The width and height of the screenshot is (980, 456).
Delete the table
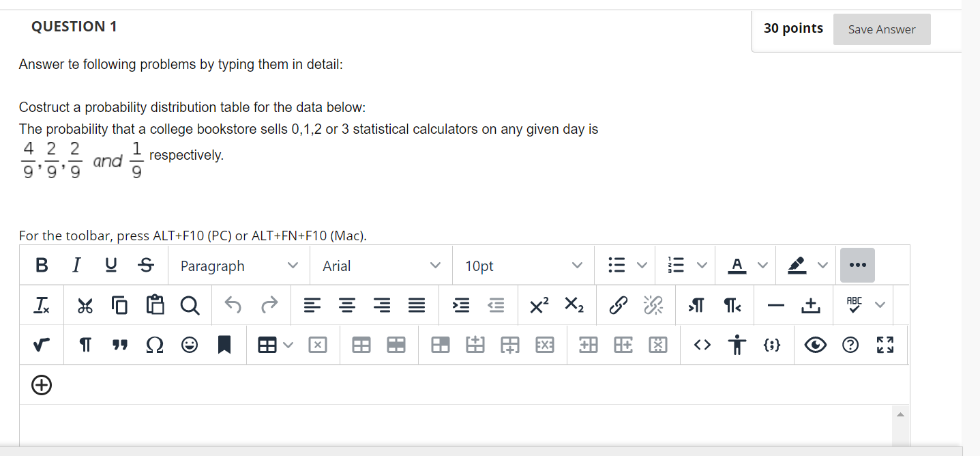(x=316, y=346)
